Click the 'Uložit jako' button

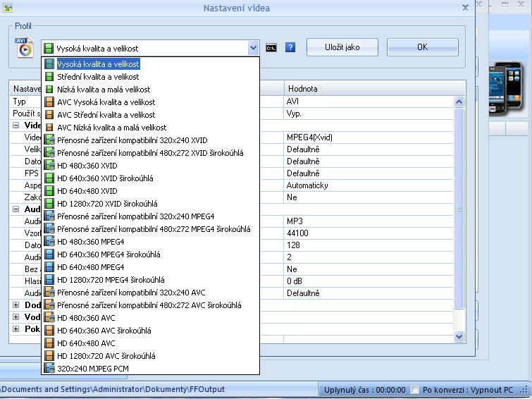click(x=342, y=47)
